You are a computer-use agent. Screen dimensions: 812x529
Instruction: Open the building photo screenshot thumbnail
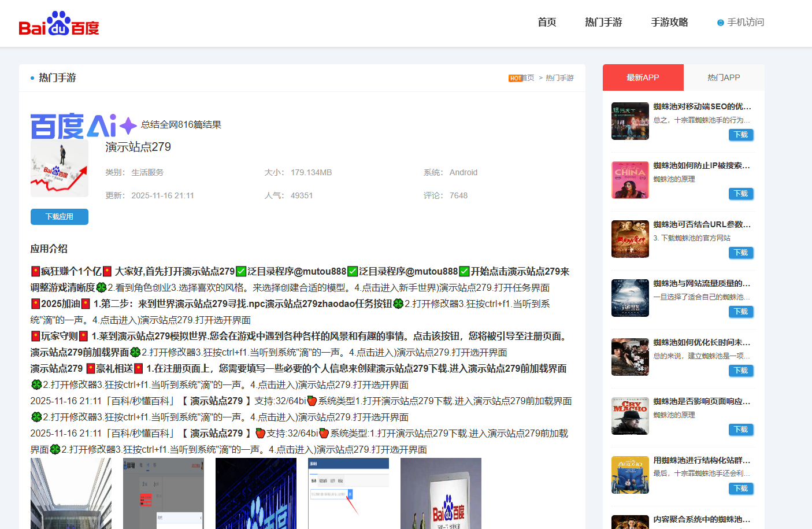(71, 493)
